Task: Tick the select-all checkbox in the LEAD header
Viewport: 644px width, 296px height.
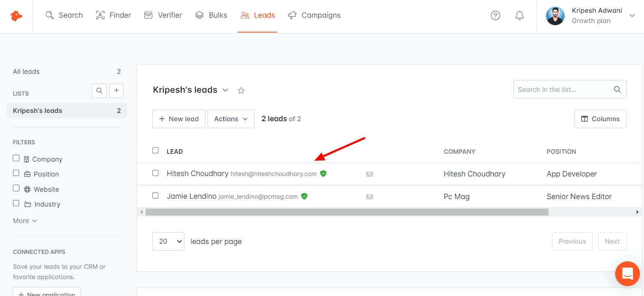Action: point(155,150)
